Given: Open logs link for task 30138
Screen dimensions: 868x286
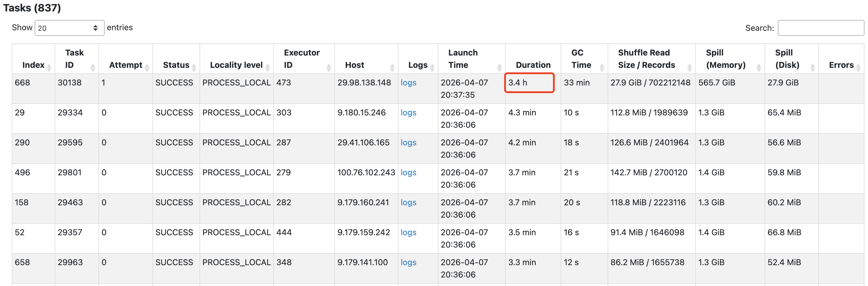Looking at the screenshot, I should 408,83.
